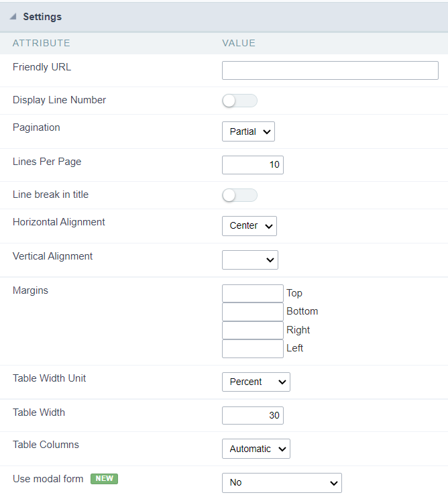Click the VALUE column header
The image size is (448, 497).
pyautogui.click(x=239, y=43)
